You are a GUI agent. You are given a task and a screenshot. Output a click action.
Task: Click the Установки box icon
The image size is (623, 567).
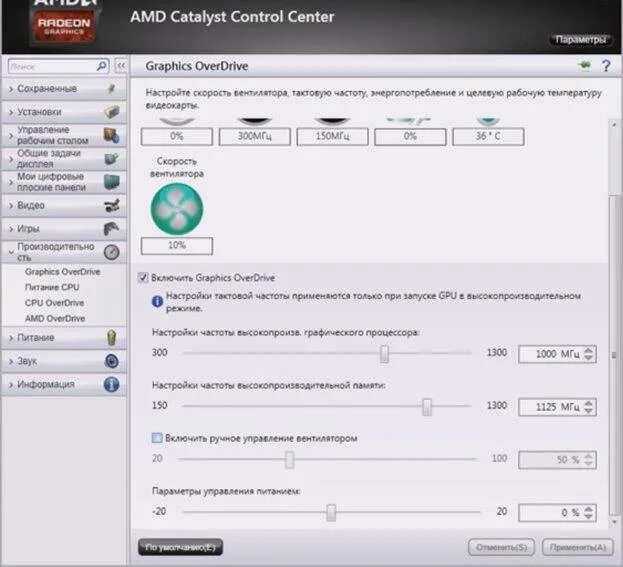(x=112, y=112)
